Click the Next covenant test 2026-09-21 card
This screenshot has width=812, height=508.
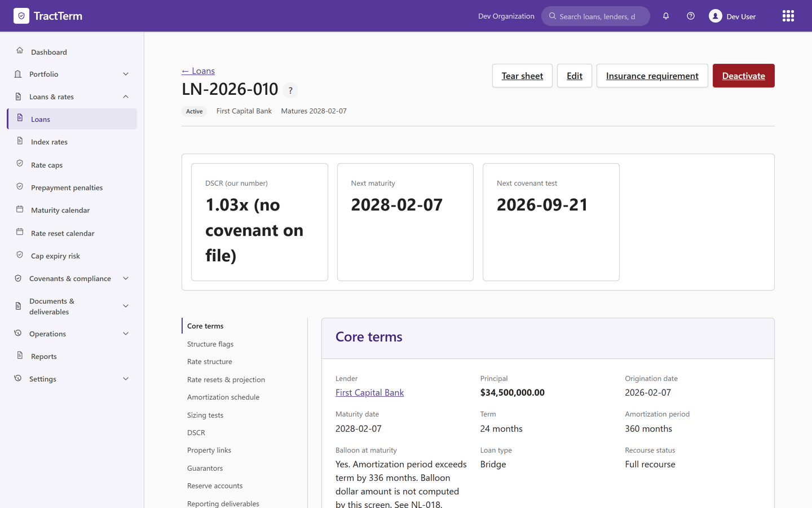[551, 222]
